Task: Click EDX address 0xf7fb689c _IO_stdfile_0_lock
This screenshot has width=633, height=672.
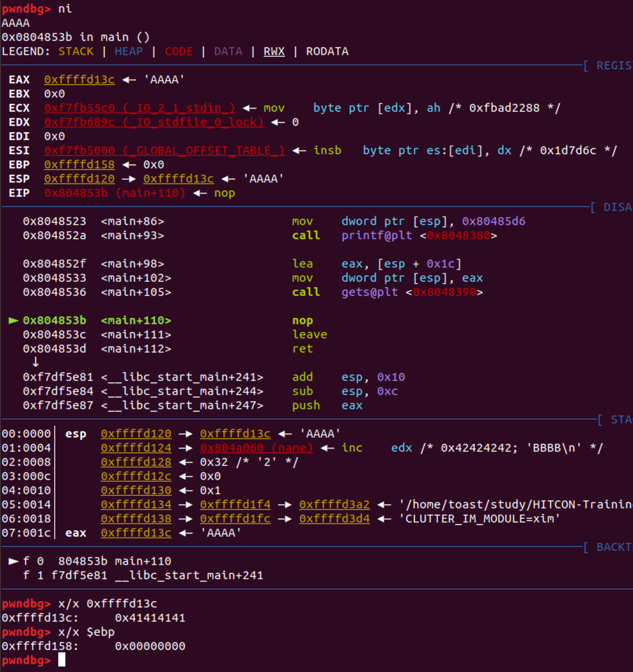Action: click(154, 122)
